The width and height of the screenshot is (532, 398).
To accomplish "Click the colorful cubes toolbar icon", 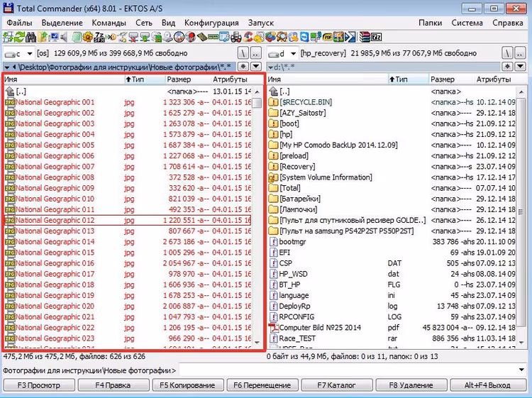I will [x=270, y=37].
